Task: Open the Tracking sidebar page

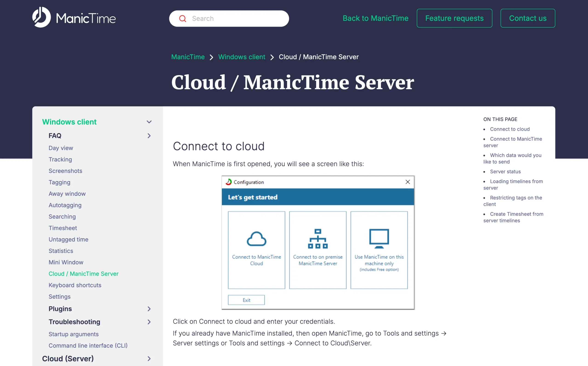Action: tap(60, 159)
